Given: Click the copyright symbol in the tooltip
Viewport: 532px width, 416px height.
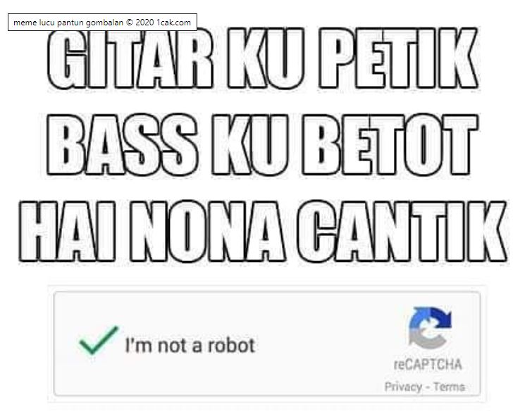Looking at the screenshot, I should click(130, 23).
